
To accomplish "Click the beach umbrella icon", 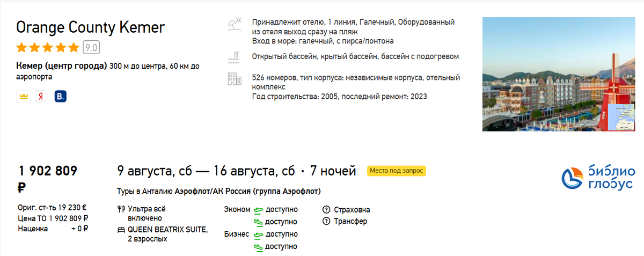I will (x=235, y=24).
